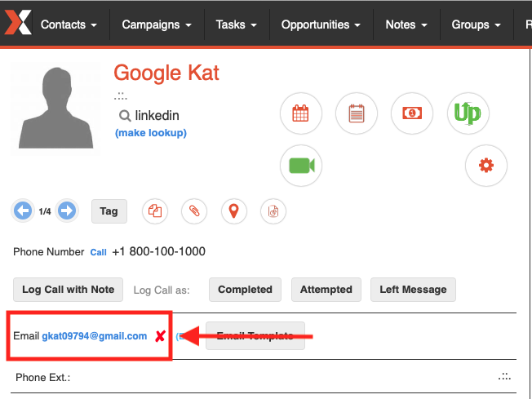The height and width of the screenshot is (399, 532).
Task: Open the Groups dropdown menu
Action: click(x=476, y=24)
